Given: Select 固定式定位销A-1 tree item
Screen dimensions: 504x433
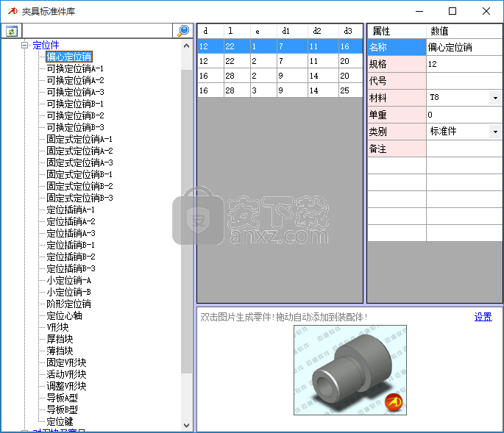Looking at the screenshot, I should click(x=79, y=139).
